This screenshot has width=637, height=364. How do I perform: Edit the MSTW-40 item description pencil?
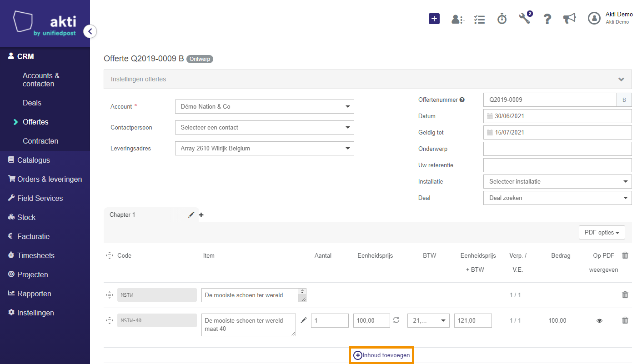[x=304, y=320]
